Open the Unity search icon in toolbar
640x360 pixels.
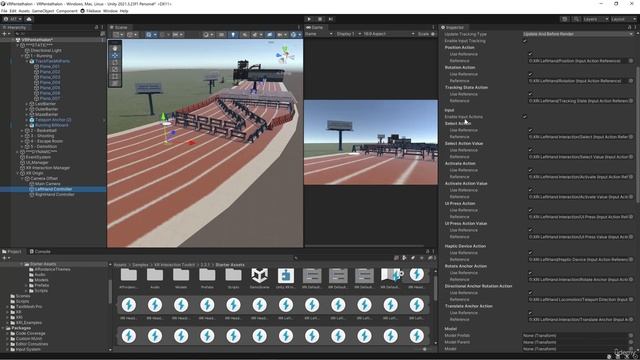point(576,19)
